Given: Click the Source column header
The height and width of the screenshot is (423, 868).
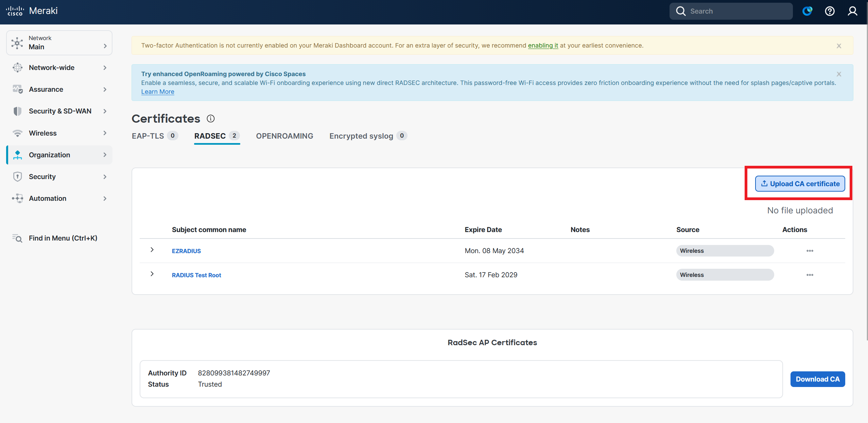Looking at the screenshot, I should click(688, 230).
